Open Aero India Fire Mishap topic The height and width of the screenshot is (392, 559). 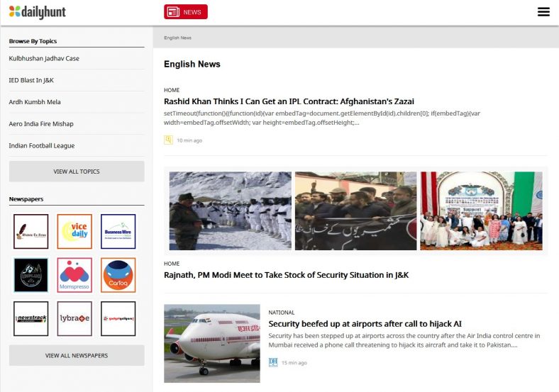point(41,123)
